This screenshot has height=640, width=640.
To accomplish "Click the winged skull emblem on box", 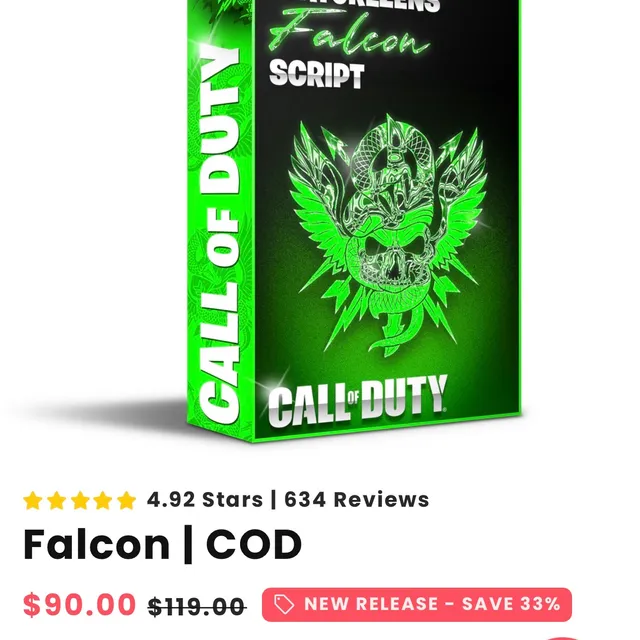I will point(388,237).
